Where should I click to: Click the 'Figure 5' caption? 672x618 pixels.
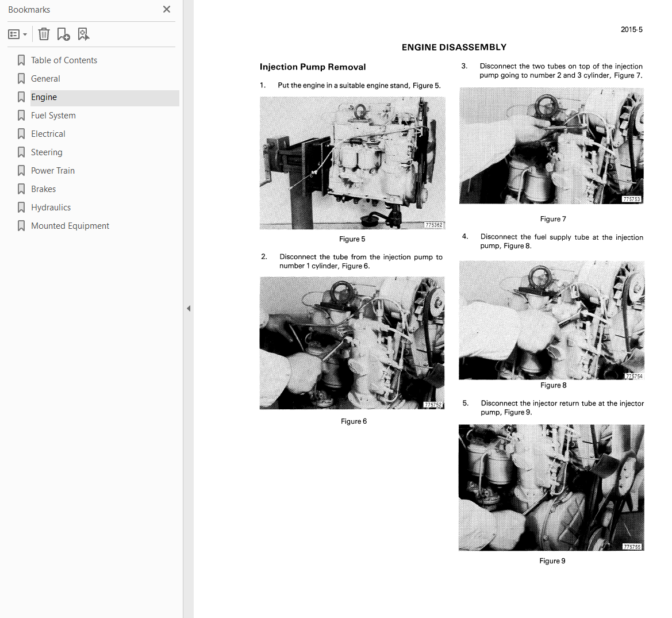[x=352, y=239]
